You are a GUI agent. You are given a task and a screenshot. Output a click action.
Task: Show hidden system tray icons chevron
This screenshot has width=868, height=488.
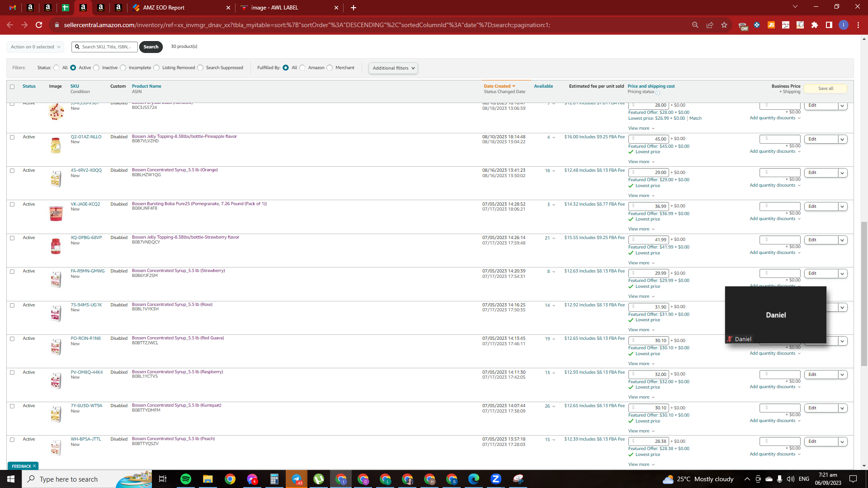pyautogui.click(x=747, y=479)
